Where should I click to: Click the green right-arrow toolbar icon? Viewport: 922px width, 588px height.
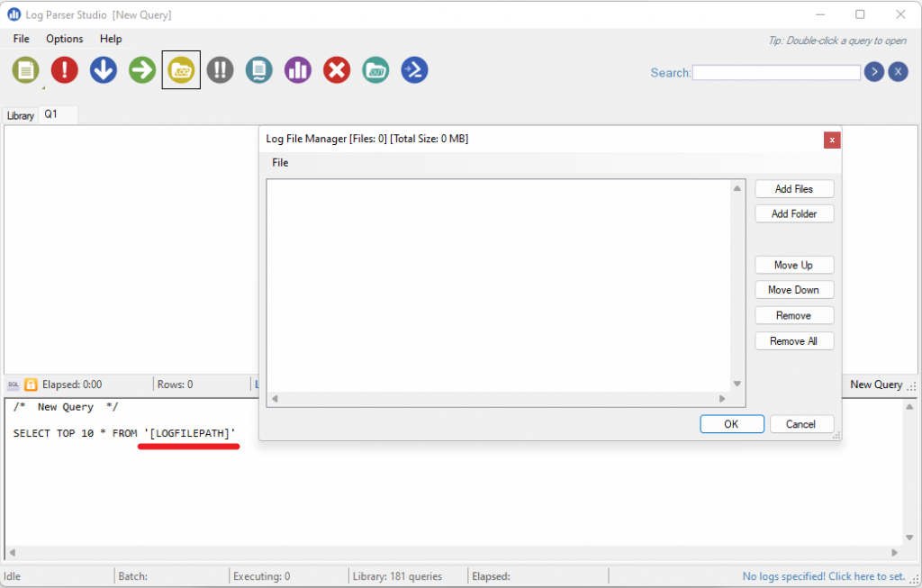click(142, 70)
